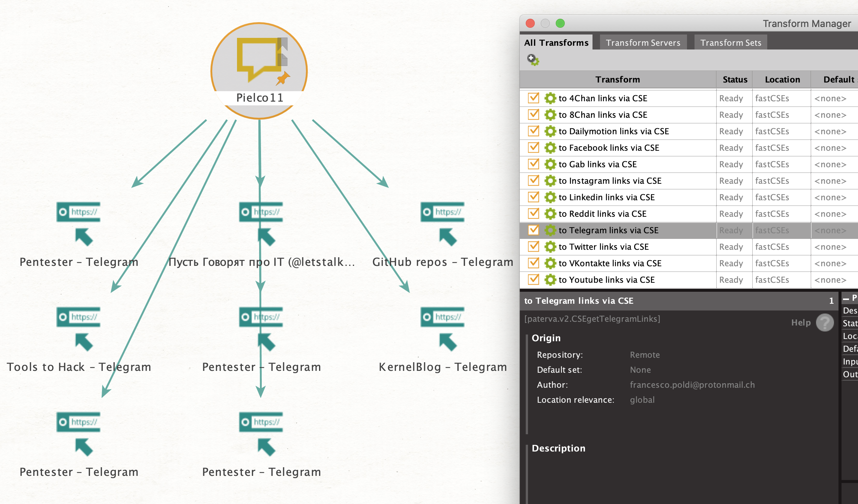Click gear icon of Facebook links transform
This screenshot has width=858, height=504.
tap(550, 148)
